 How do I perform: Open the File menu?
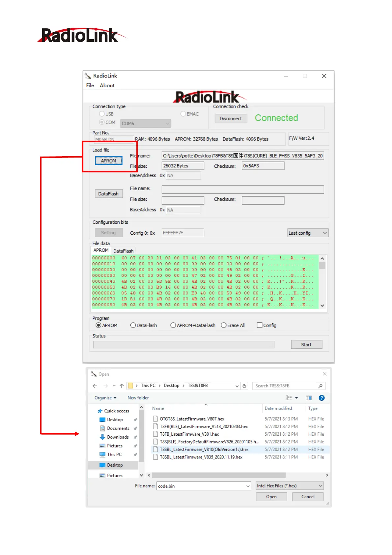point(90,85)
